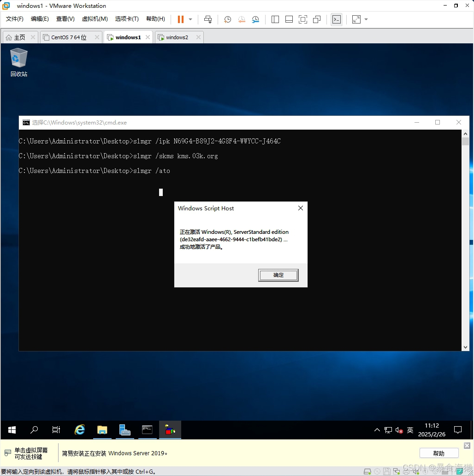The width and height of the screenshot is (474, 476).
Task: Open the 编辑(E) menu
Action: [x=40, y=19]
